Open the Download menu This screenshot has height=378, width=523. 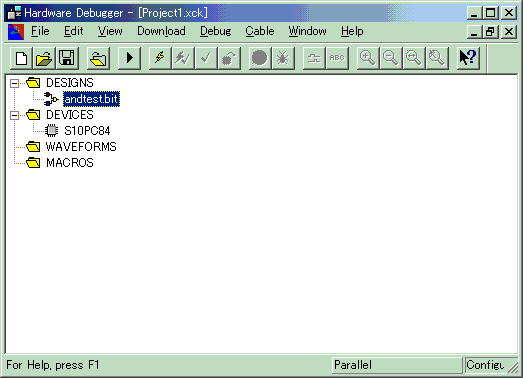click(x=161, y=31)
